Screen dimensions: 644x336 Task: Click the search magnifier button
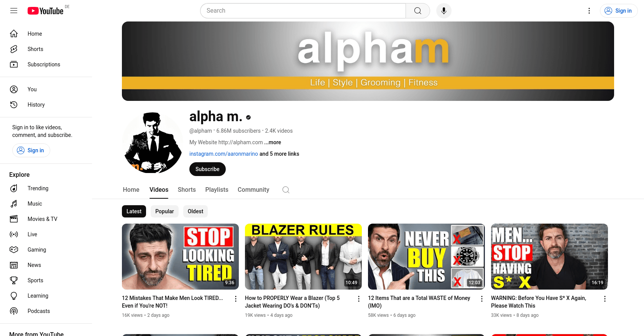coord(418,11)
